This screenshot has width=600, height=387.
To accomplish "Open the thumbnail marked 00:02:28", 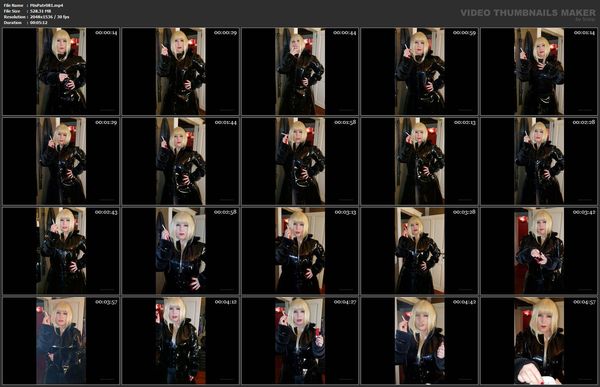I will (539, 161).
